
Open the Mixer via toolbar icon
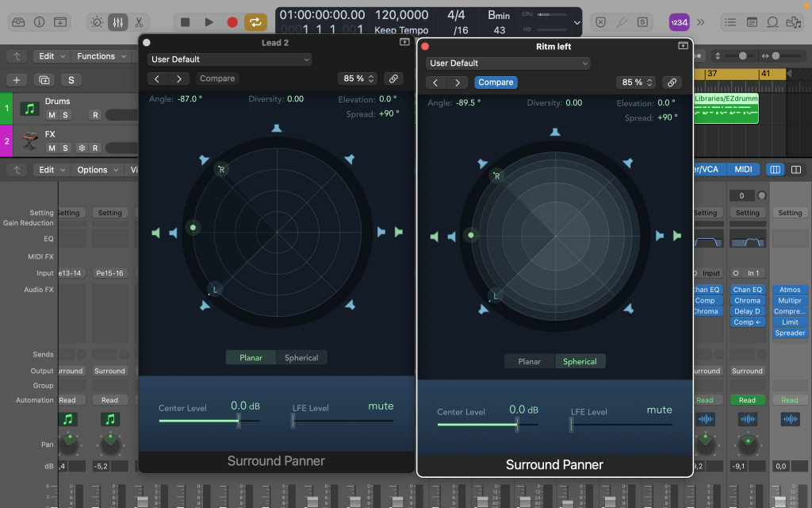pyautogui.click(x=117, y=22)
